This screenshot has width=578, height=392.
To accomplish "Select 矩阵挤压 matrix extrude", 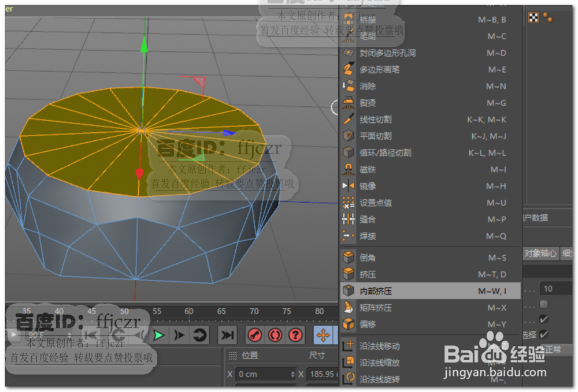I will 430,308.
